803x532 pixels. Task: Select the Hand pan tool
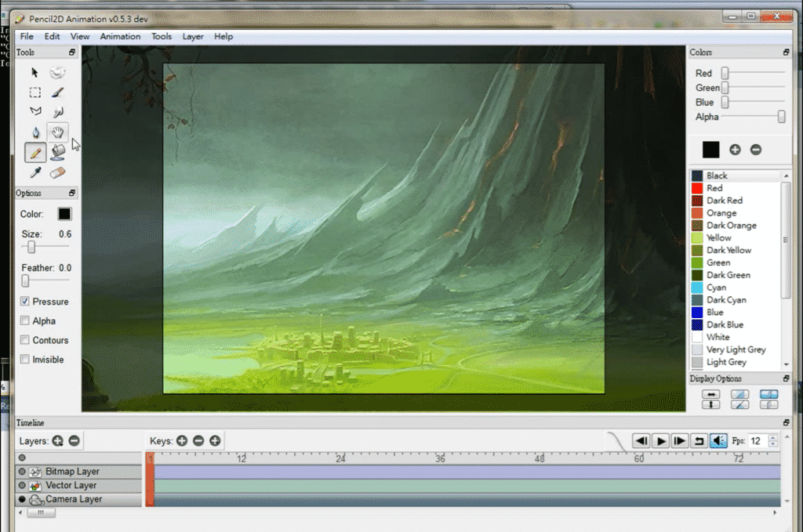[57, 132]
